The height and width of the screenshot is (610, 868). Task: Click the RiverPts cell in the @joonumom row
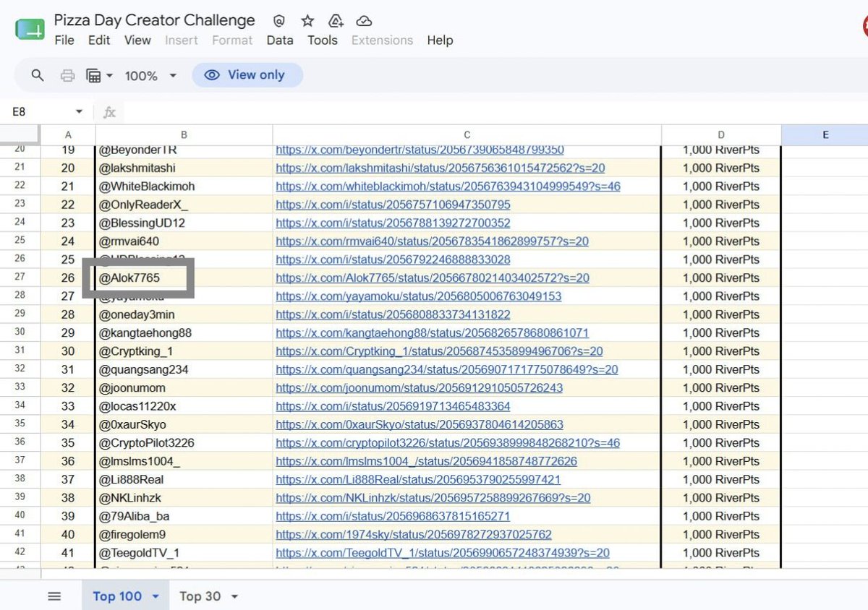pyautogui.click(x=721, y=388)
